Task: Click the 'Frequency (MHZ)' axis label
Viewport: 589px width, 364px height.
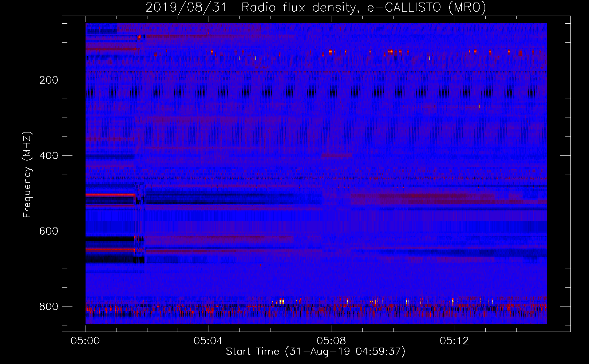Action: tap(27, 174)
